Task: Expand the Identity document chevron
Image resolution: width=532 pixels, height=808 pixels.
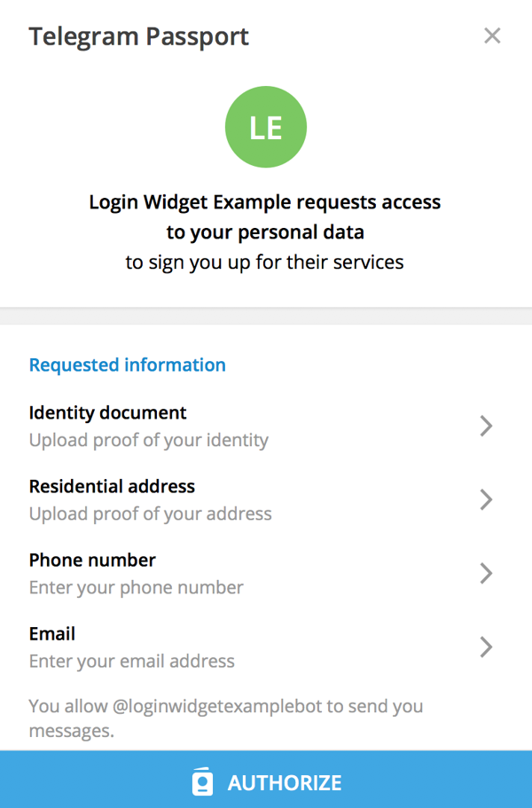Action: click(486, 426)
